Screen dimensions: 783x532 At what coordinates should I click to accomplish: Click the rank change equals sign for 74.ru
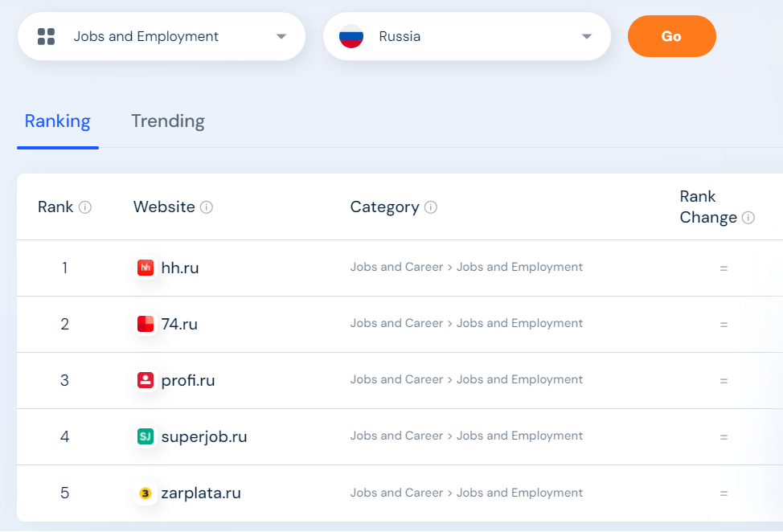[724, 325]
